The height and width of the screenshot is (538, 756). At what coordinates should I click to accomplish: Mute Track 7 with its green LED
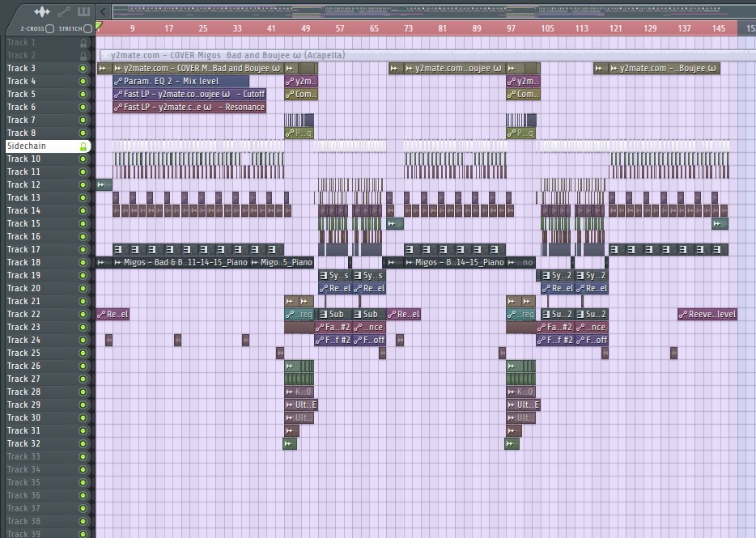click(x=83, y=120)
